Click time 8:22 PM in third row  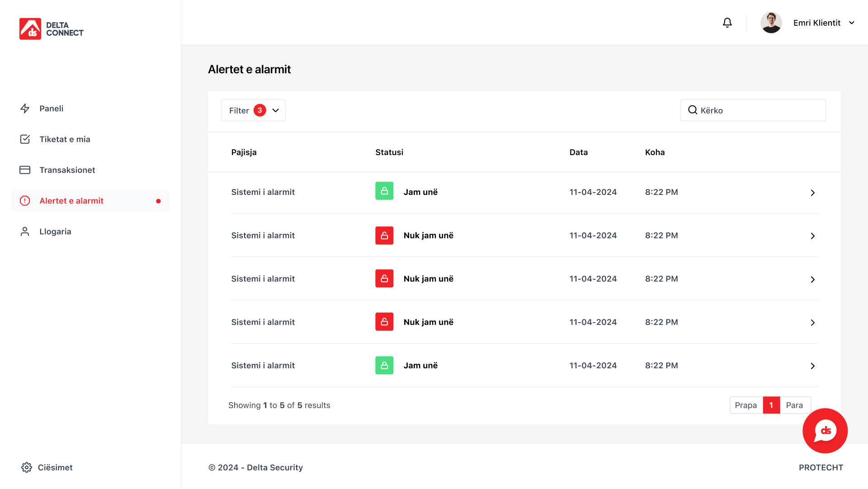click(661, 279)
